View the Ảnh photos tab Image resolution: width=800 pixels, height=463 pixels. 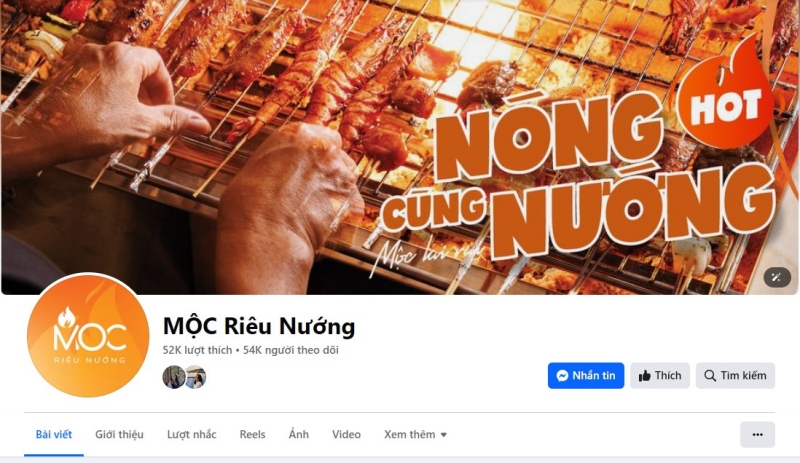click(x=298, y=434)
